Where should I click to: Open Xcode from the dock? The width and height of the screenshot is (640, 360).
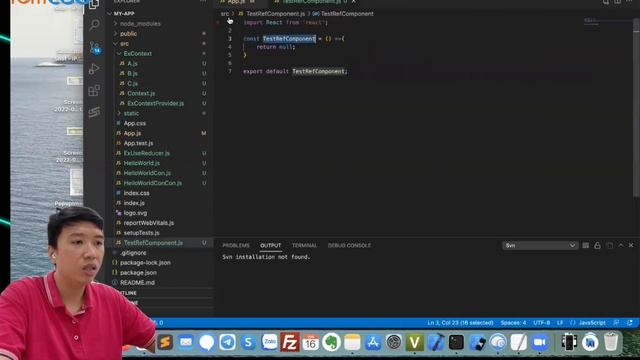pos(436,342)
